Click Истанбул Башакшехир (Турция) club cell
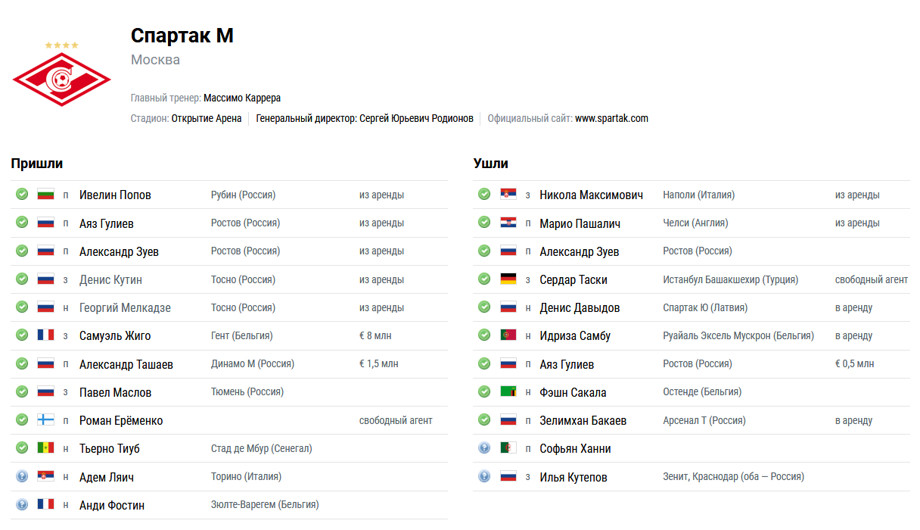The image size is (920, 530). [730, 279]
